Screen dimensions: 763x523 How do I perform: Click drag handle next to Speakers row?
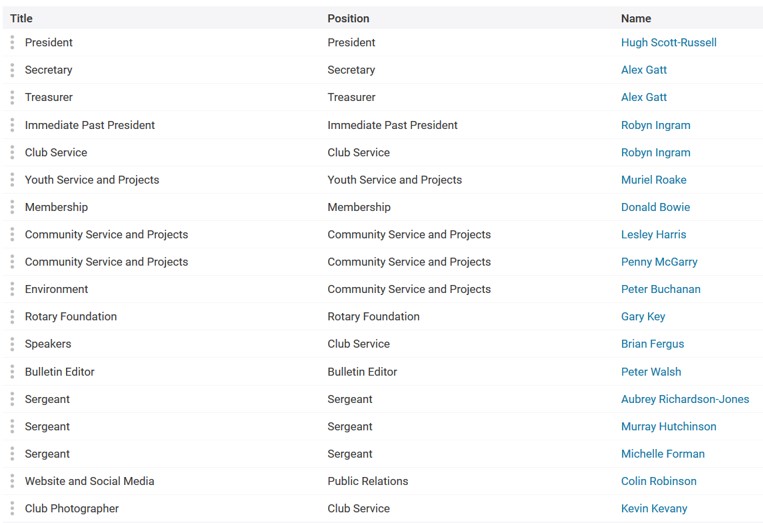(12, 343)
